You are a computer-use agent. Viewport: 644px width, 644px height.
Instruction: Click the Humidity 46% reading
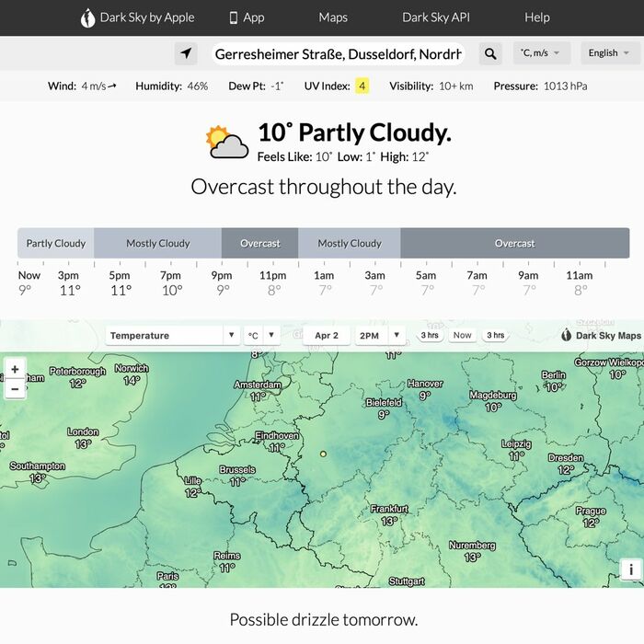pyautogui.click(x=172, y=86)
